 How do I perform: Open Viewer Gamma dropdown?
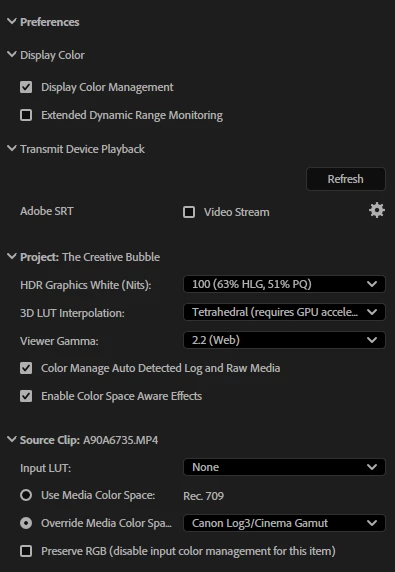click(x=284, y=340)
